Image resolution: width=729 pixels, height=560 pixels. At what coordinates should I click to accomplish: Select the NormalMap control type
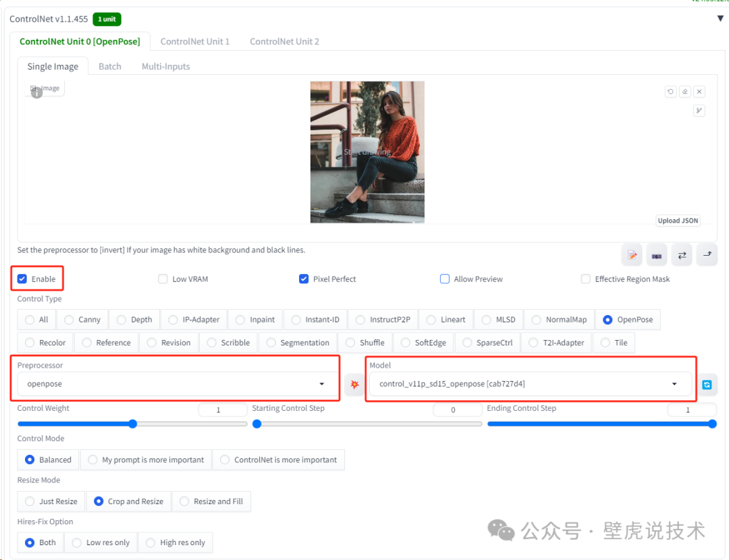[560, 320]
